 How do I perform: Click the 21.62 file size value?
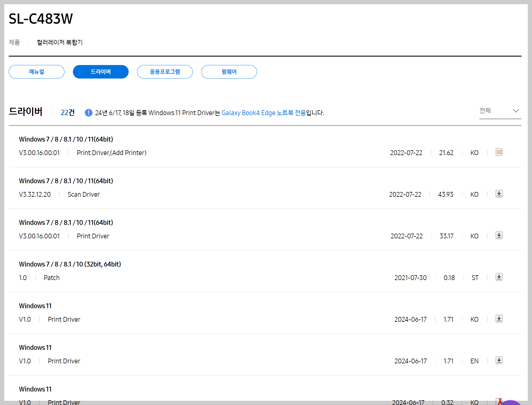click(446, 153)
